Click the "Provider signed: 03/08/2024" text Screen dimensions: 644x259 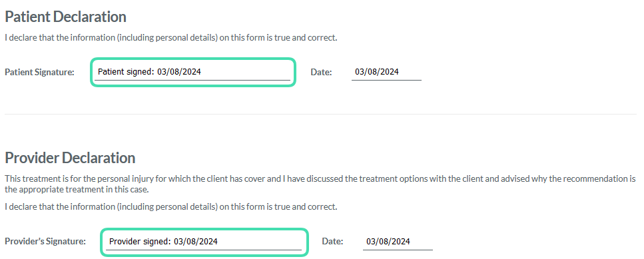pyautogui.click(x=163, y=241)
